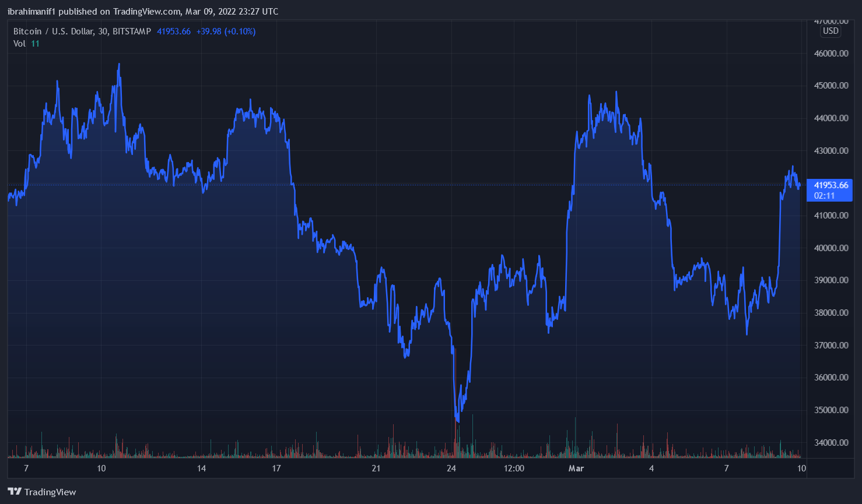The width and height of the screenshot is (862, 504).
Task: Open the USD currency selector
Action: click(x=831, y=31)
